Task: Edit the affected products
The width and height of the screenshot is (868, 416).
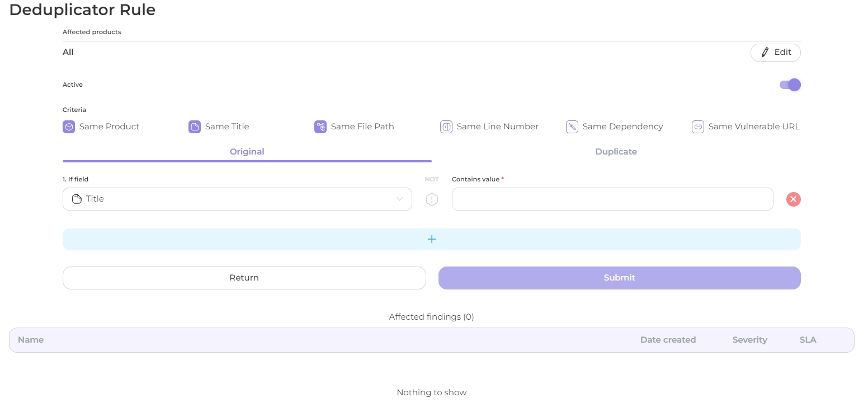Action: click(775, 53)
